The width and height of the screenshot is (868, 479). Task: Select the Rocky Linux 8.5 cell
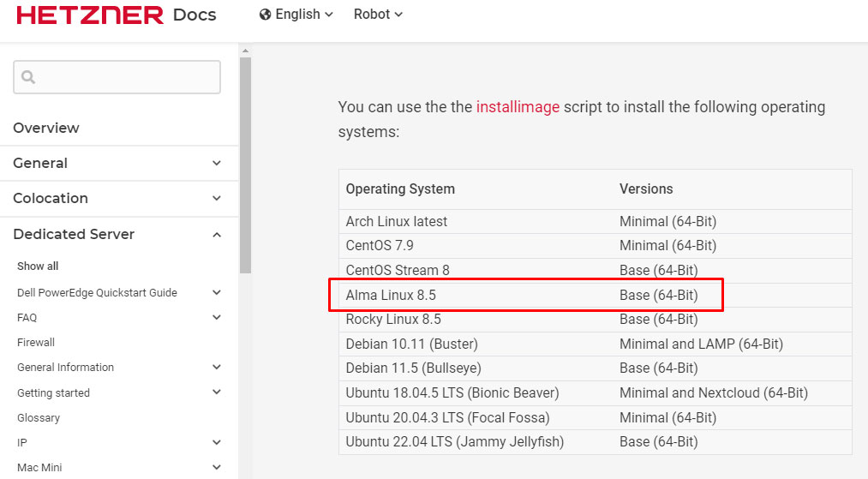click(393, 320)
